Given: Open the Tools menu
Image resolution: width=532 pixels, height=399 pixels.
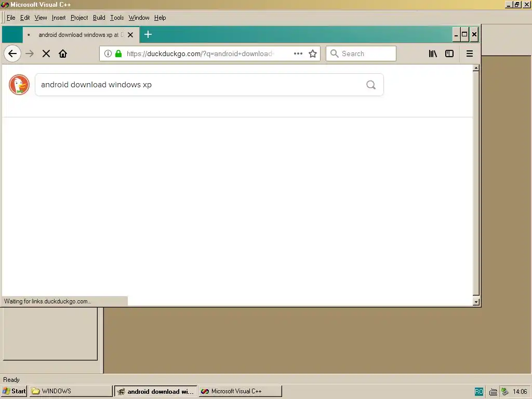Looking at the screenshot, I should click(117, 18).
